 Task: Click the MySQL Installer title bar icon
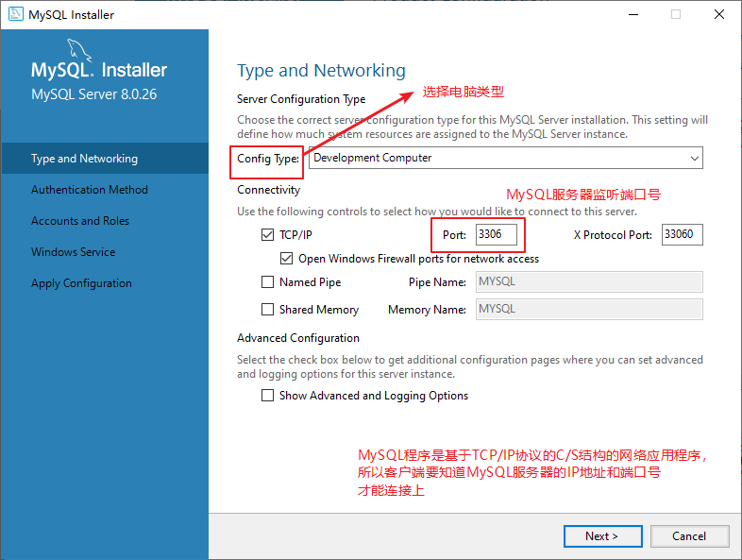tap(16, 14)
